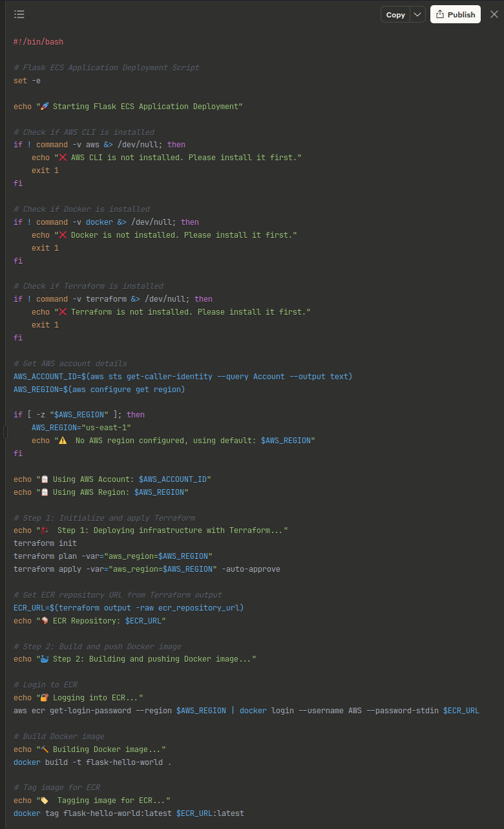
Task: Click the AWS_ACCOUNT_ID assignment line
Action: 183,377
